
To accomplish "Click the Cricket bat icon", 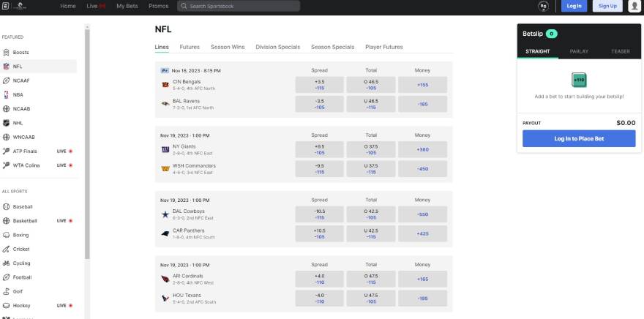I will click(x=6, y=249).
